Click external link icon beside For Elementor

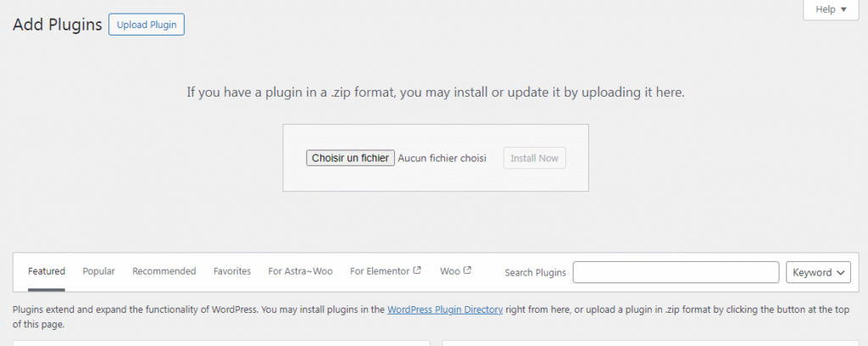(417, 271)
